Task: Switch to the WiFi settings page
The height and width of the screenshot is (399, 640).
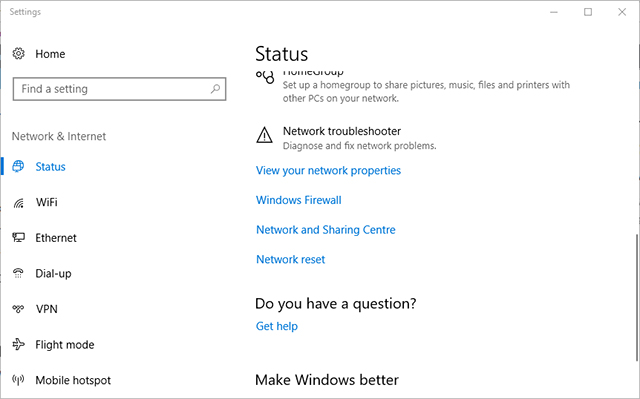Action: (47, 202)
